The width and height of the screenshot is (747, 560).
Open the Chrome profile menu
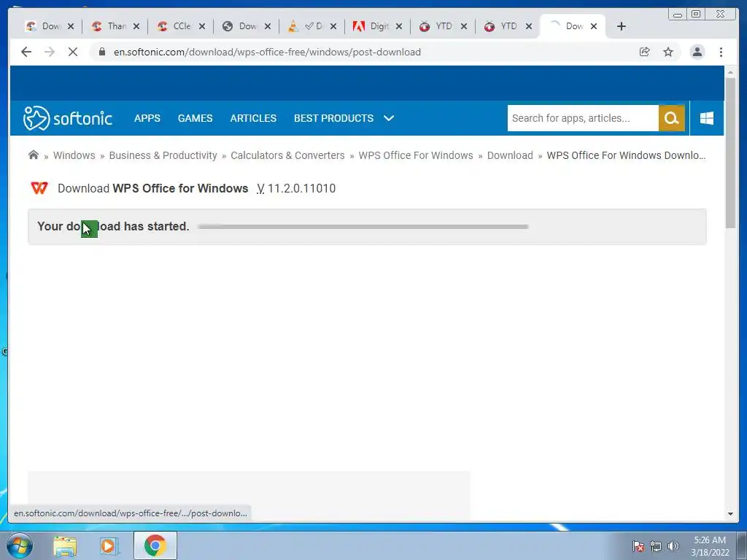pyautogui.click(x=697, y=52)
